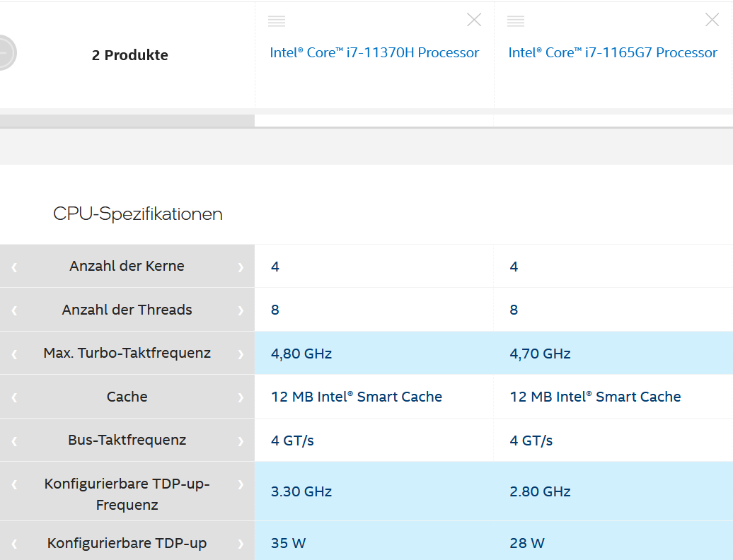
Task: Click right chevron on Konfigurierbare TDP-up row
Action: 241,544
